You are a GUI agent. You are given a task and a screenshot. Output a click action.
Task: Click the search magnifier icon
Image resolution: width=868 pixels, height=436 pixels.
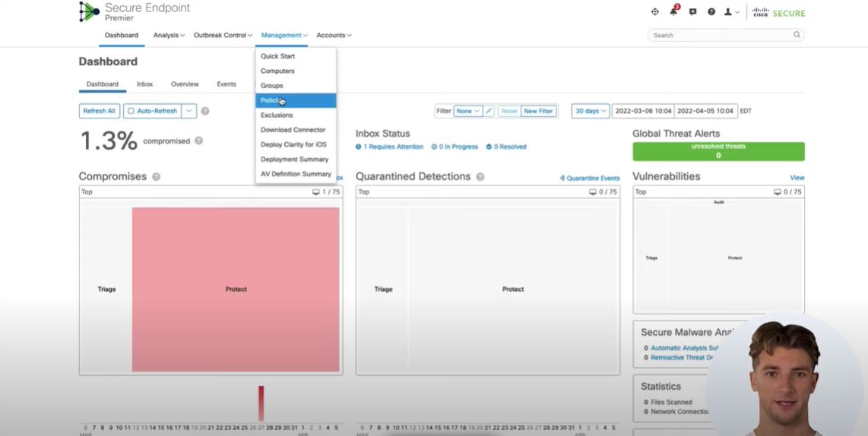[x=797, y=35]
